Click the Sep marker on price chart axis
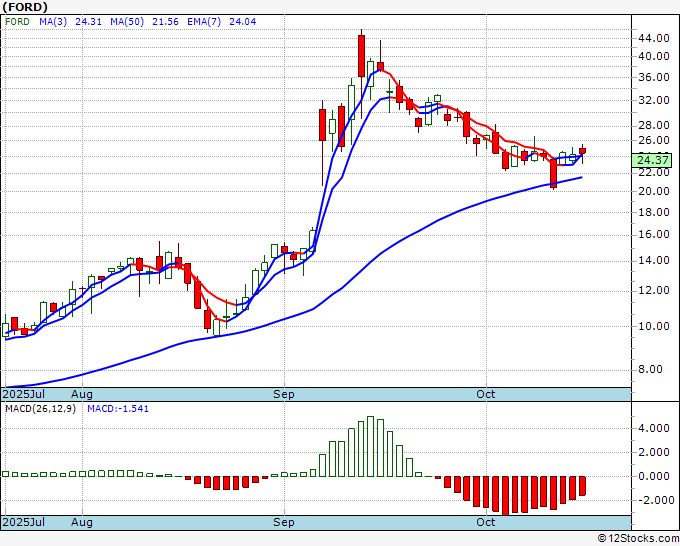680x546 pixels. (285, 394)
